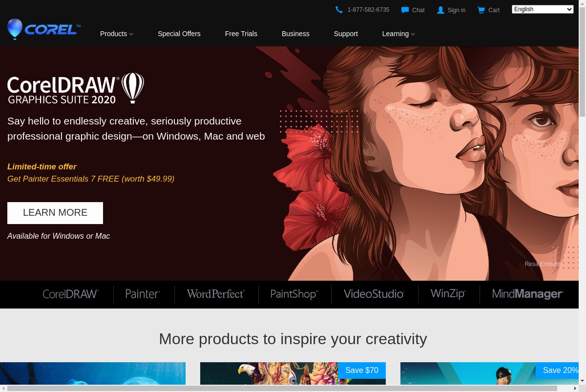Open the PaintShop brand logo

click(294, 294)
